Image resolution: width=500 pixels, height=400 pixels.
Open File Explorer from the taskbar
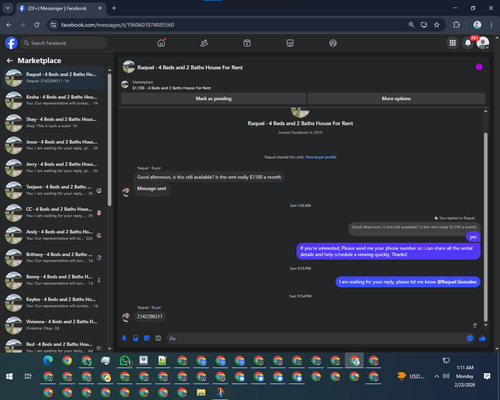coord(201,392)
